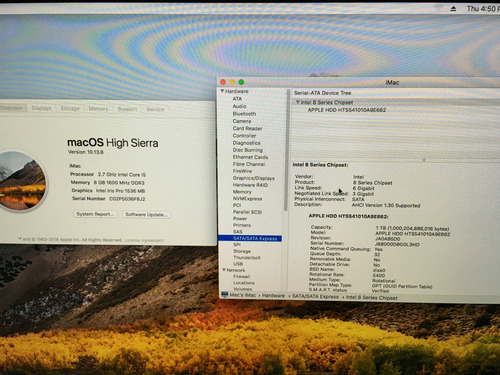500x375 pixels.
Task: Collapse the Hardware section in sidebar
Action: pos(222,91)
